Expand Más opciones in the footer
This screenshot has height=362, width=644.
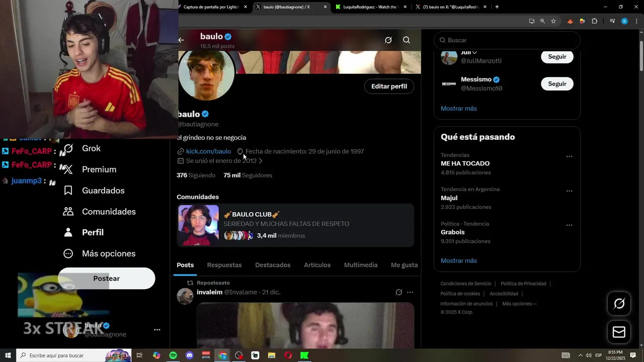pyautogui.click(x=519, y=304)
